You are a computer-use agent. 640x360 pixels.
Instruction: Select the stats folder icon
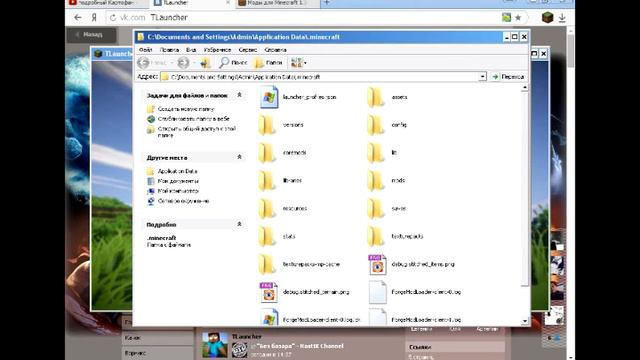pos(267,236)
